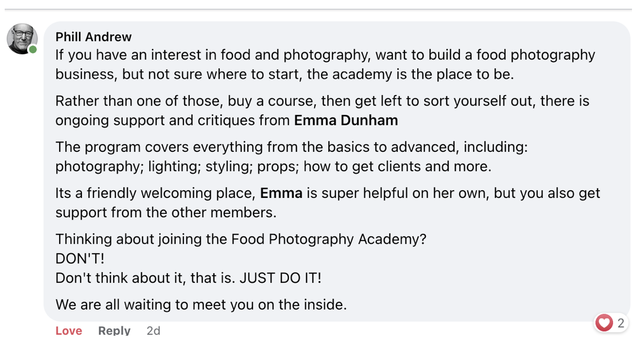
Task: Click the red heart reaction icon
Action: (x=604, y=323)
